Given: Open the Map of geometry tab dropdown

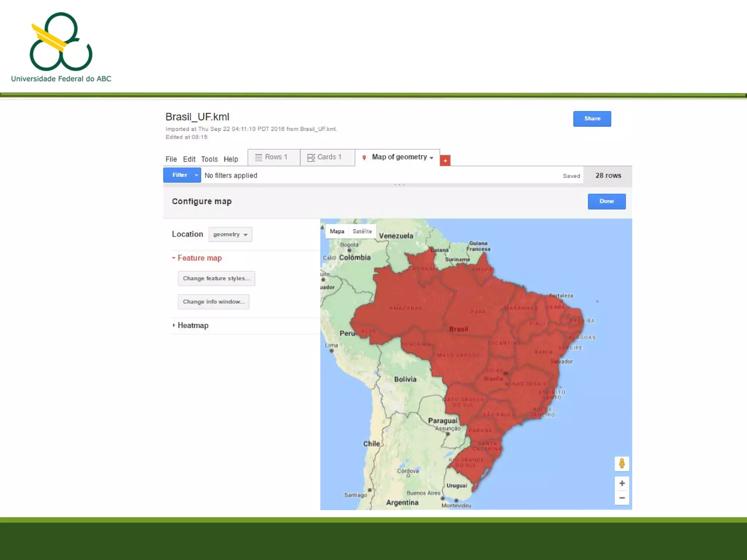Looking at the screenshot, I should [431, 158].
